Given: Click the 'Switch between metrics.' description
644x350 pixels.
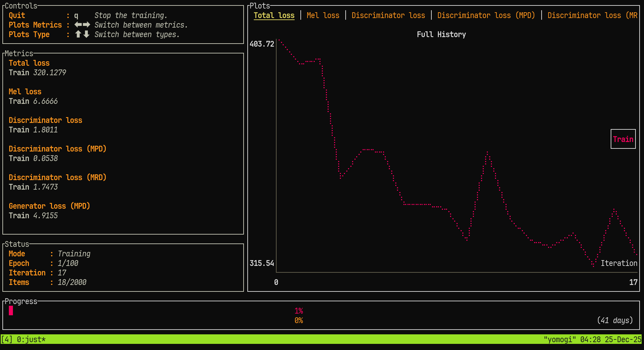Looking at the screenshot, I should click(x=141, y=25).
